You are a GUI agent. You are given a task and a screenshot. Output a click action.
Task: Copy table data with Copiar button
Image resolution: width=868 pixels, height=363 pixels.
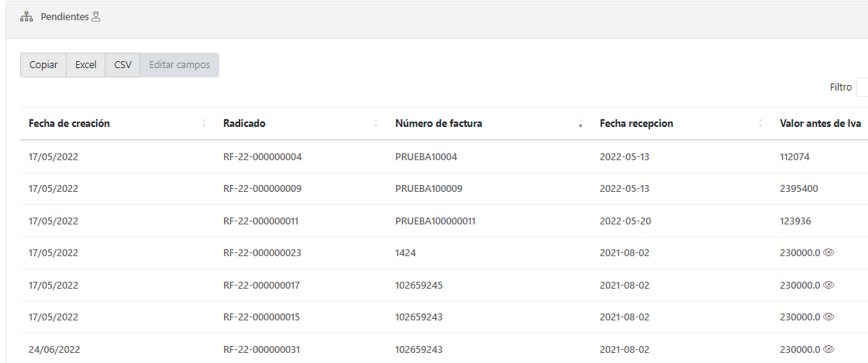(x=43, y=65)
